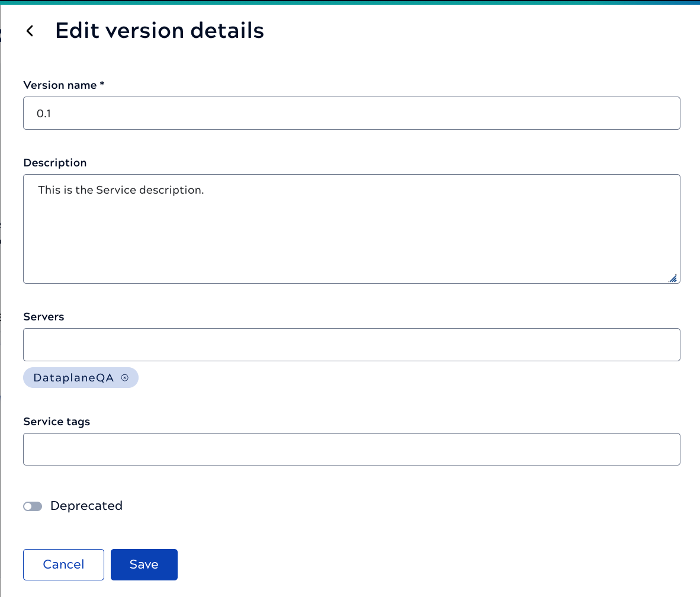Click the x icon inside the DataplaneQA chip
This screenshot has width=700, height=597.
click(x=124, y=377)
